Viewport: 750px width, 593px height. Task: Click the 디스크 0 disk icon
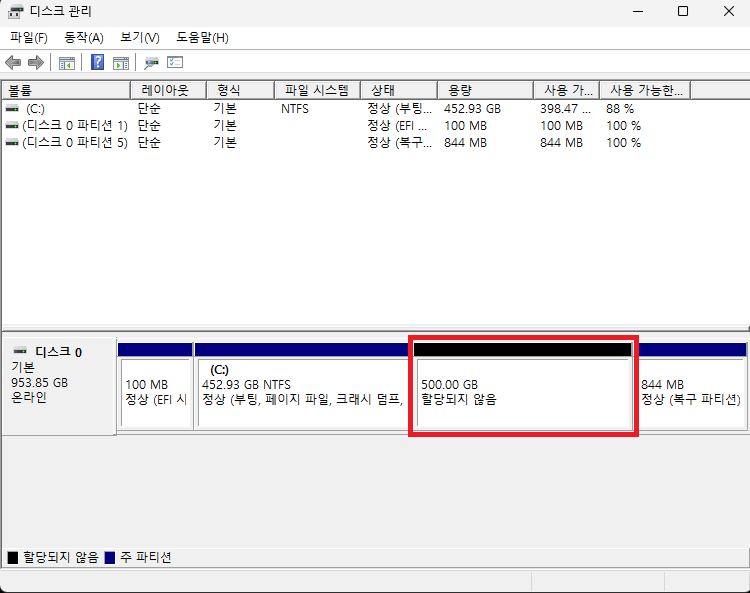point(20,350)
